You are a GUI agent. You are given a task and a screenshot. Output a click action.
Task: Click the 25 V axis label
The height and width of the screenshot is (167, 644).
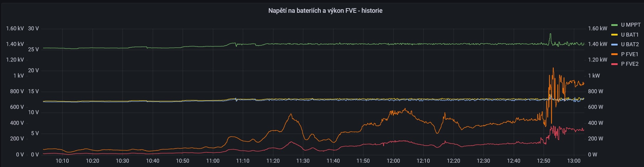point(33,49)
